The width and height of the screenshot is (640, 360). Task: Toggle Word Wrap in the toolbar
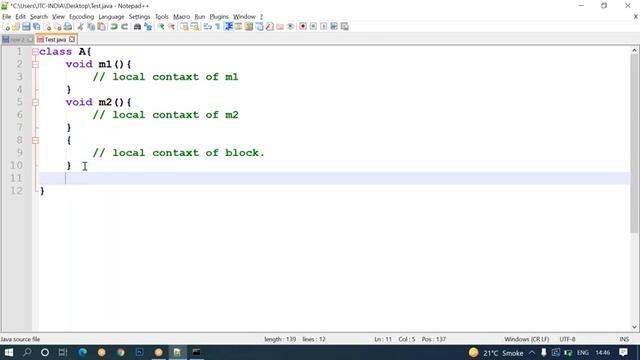208,27
